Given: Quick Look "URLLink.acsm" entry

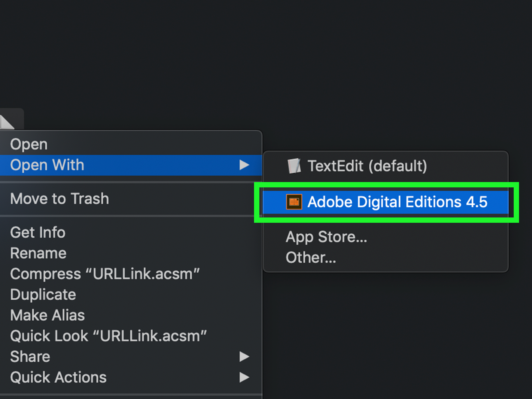Looking at the screenshot, I should tap(131, 336).
